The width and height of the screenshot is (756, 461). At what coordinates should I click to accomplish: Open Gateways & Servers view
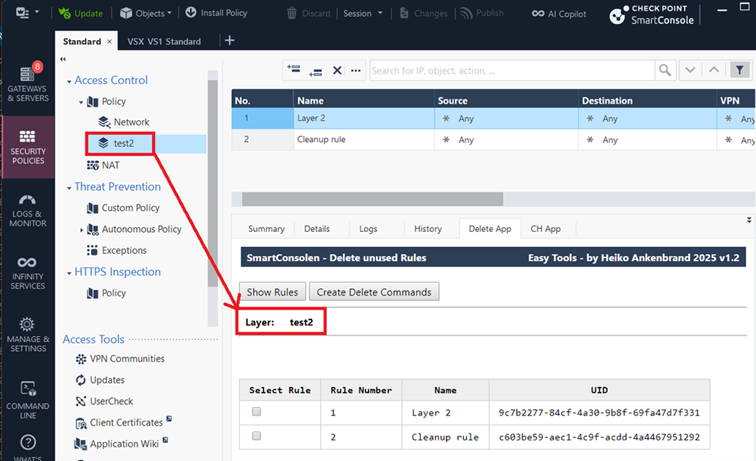28,82
